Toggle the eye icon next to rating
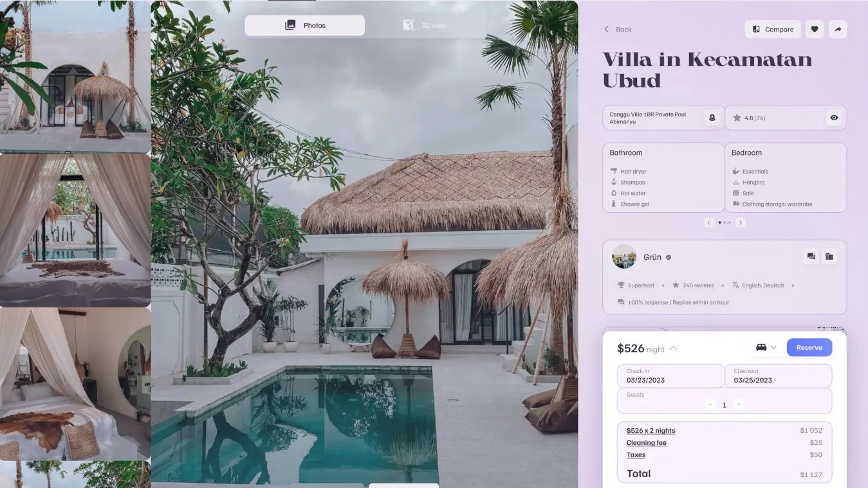The width and height of the screenshot is (868, 488). tap(834, 118)
